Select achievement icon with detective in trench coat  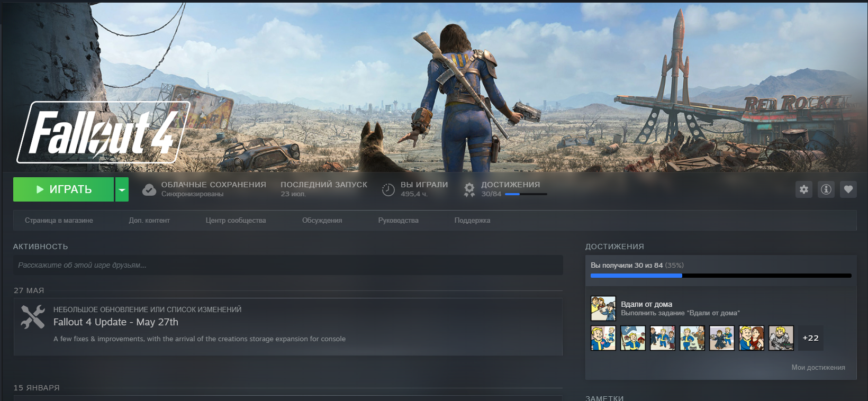tap(722, 338)
